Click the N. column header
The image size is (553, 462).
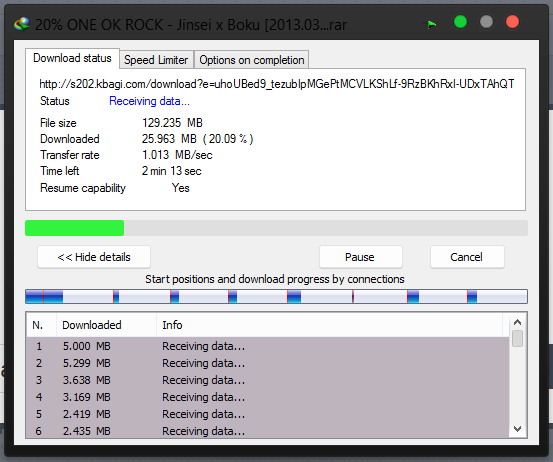click(x=41, y=325)
